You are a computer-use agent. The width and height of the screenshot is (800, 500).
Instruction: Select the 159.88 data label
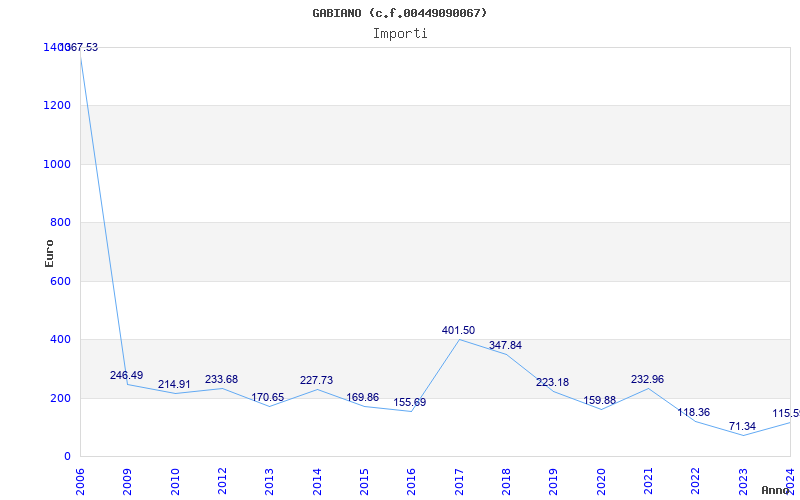(x=599, y=400)
